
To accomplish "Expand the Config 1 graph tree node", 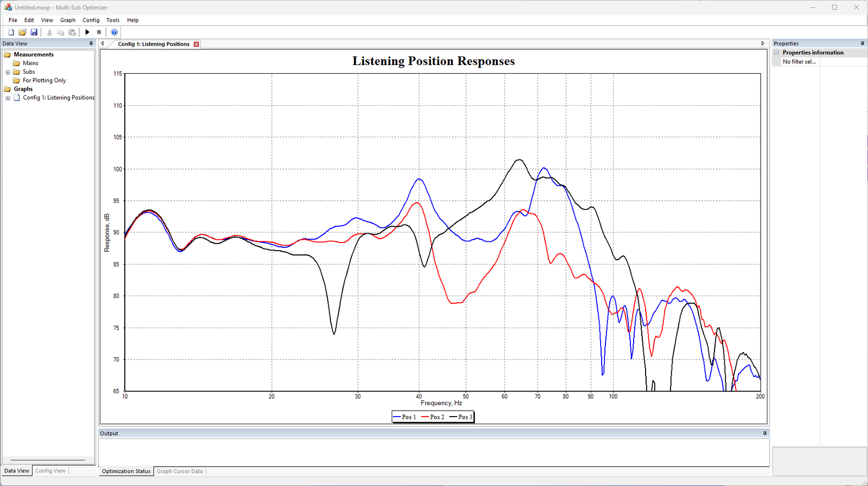I will coord(8,98).
